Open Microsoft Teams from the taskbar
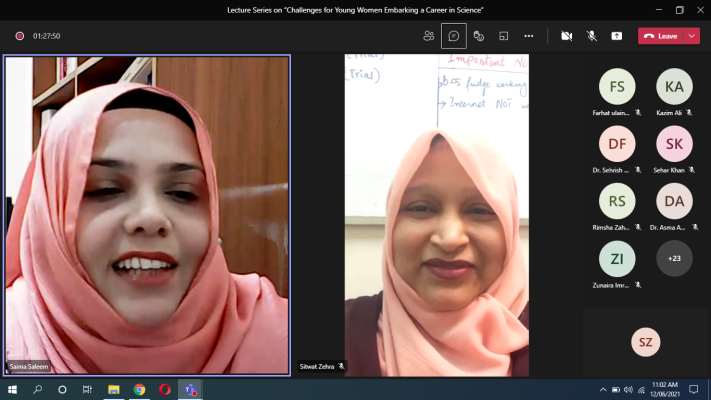This screenshot has height=400, width=711. (x=191, y=389)
